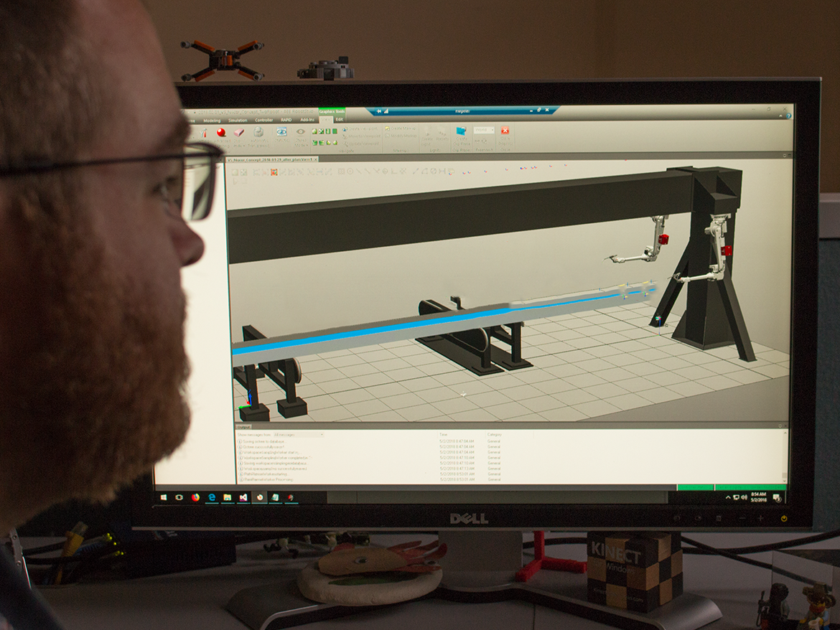Switch to the Modeling ribbon tab

tap(213, 121)
